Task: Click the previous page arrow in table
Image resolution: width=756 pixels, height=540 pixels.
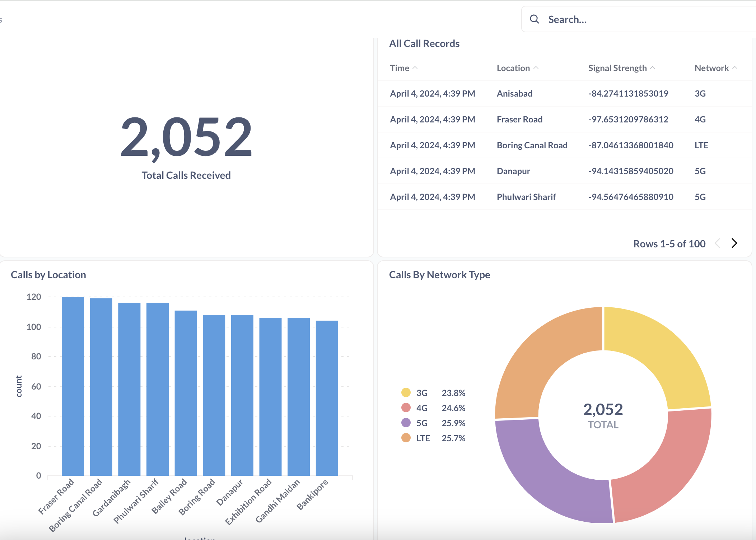Action: [x=718, y=243]
